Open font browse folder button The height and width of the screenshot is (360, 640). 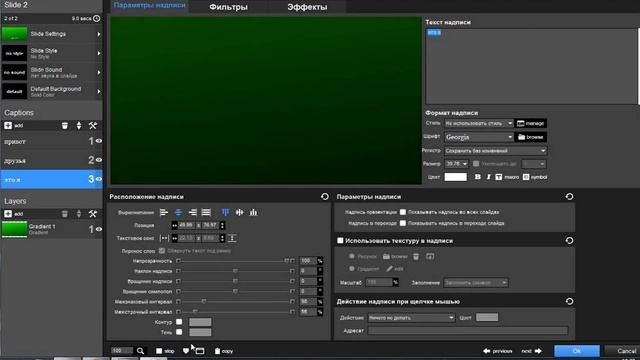pos(531,137)
